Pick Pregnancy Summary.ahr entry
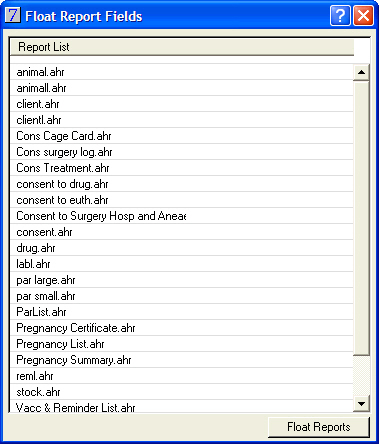379x444 pixels. (x=182, y=360)
